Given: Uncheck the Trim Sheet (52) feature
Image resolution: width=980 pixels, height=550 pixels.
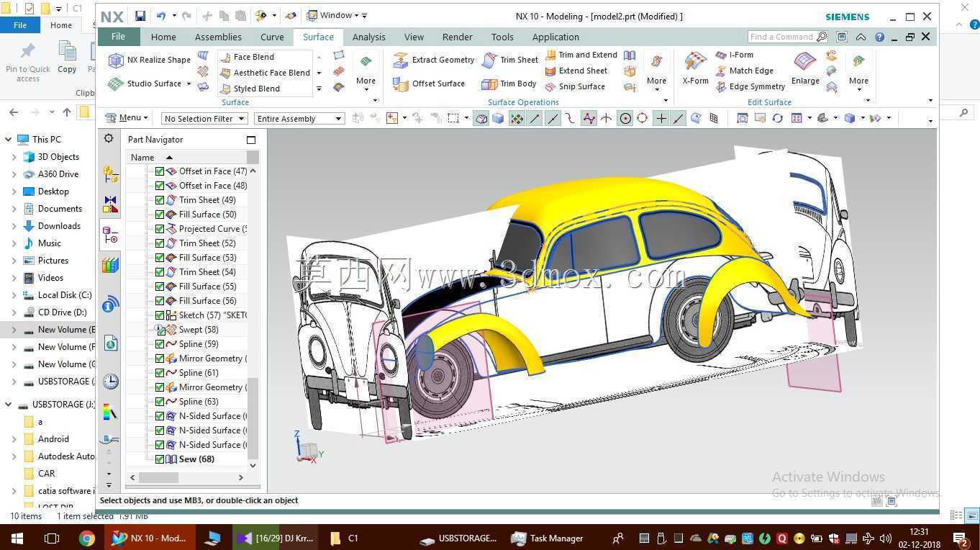Looking at the screenshot, I should click(x=160, y=243).
